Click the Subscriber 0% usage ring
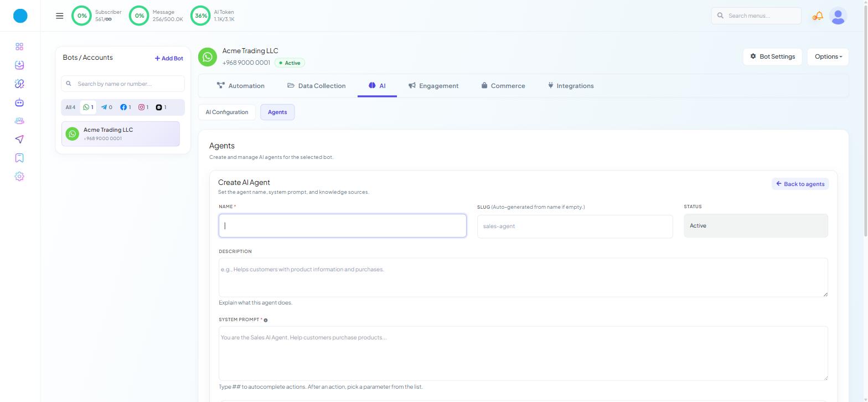Screen dimensions: 868x402 [x=82, y=16]
